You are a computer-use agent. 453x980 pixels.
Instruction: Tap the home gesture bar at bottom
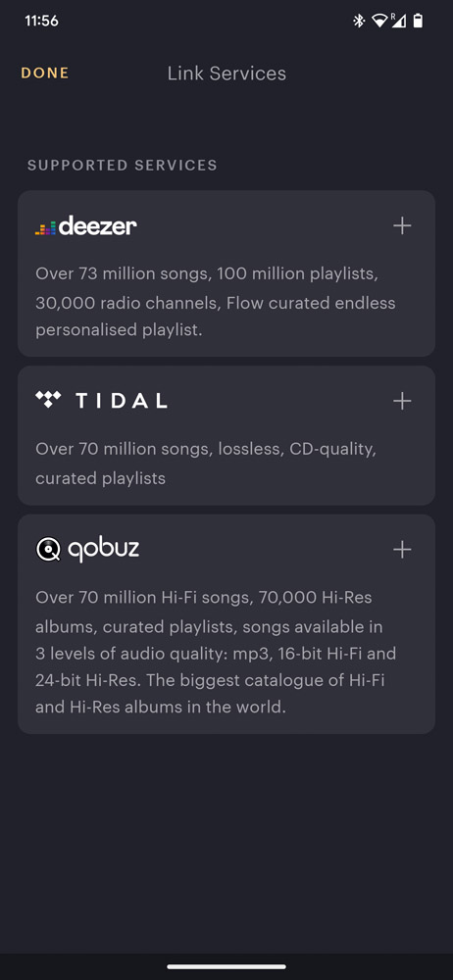pos(226,966)
